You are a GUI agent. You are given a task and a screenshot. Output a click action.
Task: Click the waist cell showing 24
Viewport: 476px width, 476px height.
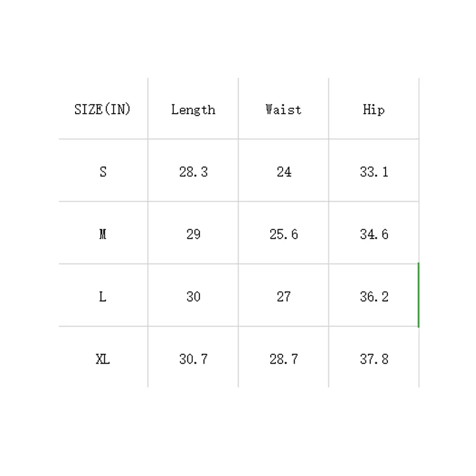point(284,172)
